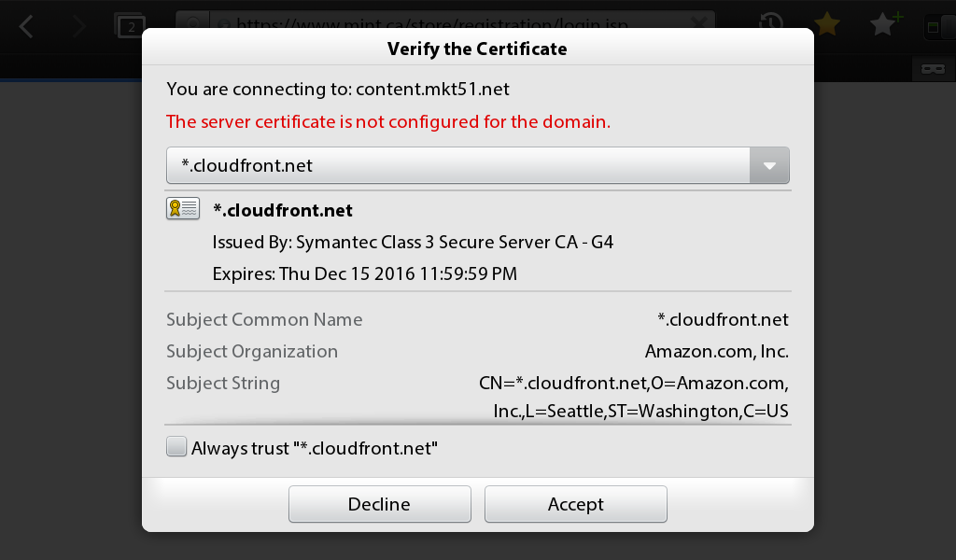956x560 pixels.
Task: Click the certificate badge icon beside *.cloudfront.net
Action: click(183, 208)
